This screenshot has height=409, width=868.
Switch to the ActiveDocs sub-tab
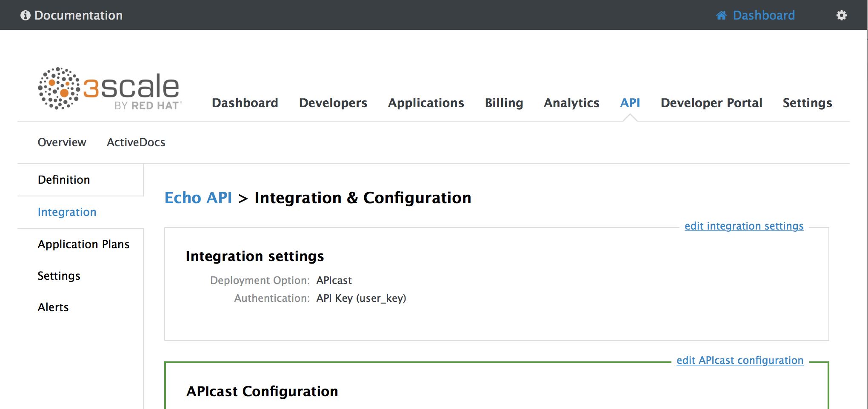(136, 142)
